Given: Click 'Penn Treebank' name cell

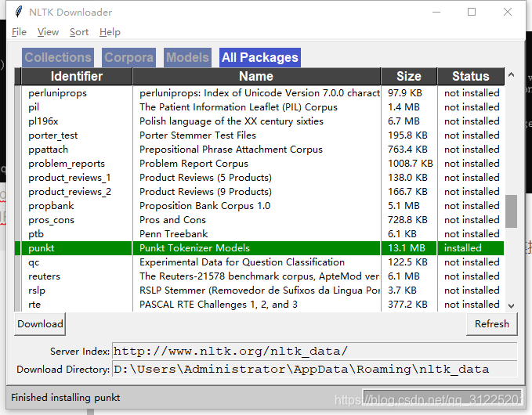Looking at the screenshot, I should point(173,234).
